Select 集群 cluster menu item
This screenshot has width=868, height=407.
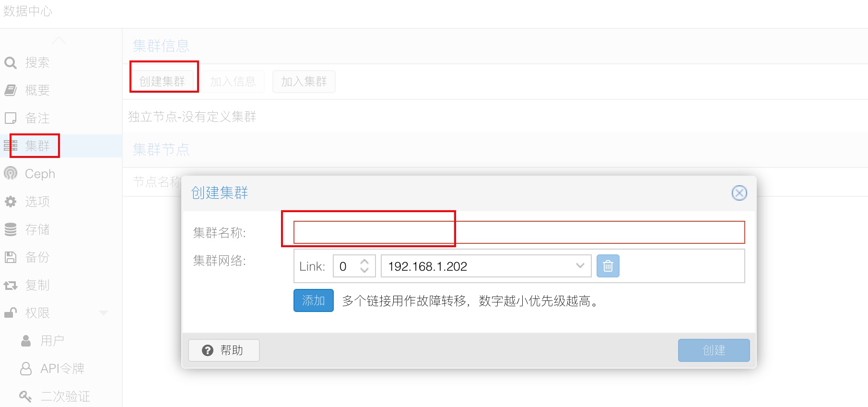(x=36, y=146)
